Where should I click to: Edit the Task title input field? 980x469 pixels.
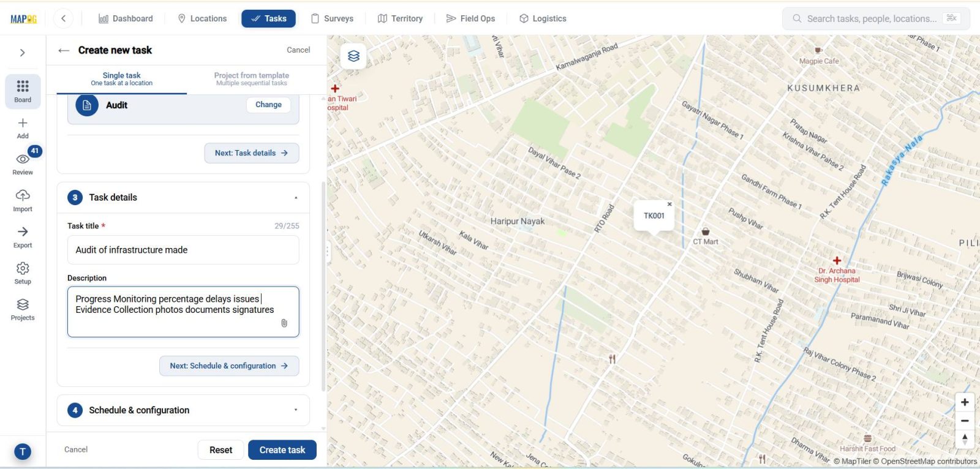(183, 250)
